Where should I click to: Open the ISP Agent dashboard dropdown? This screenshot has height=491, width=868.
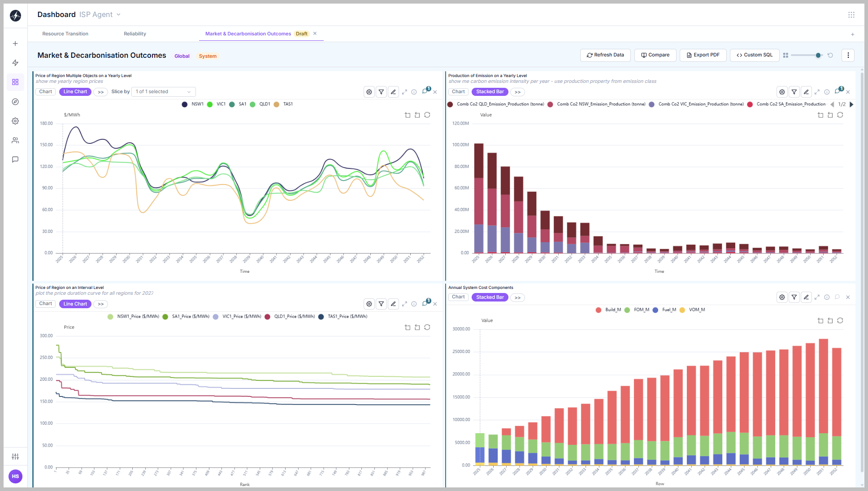(x=100, y=15)
